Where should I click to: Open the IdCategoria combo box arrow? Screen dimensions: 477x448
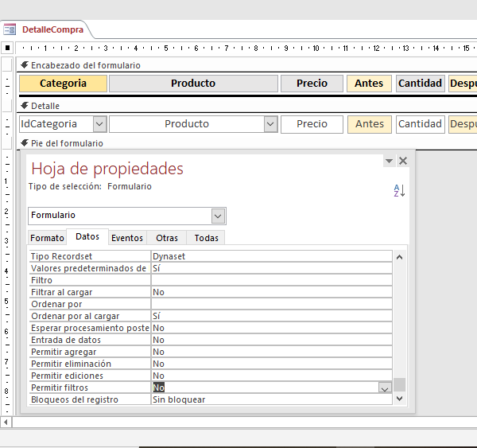tap(99, 124)
